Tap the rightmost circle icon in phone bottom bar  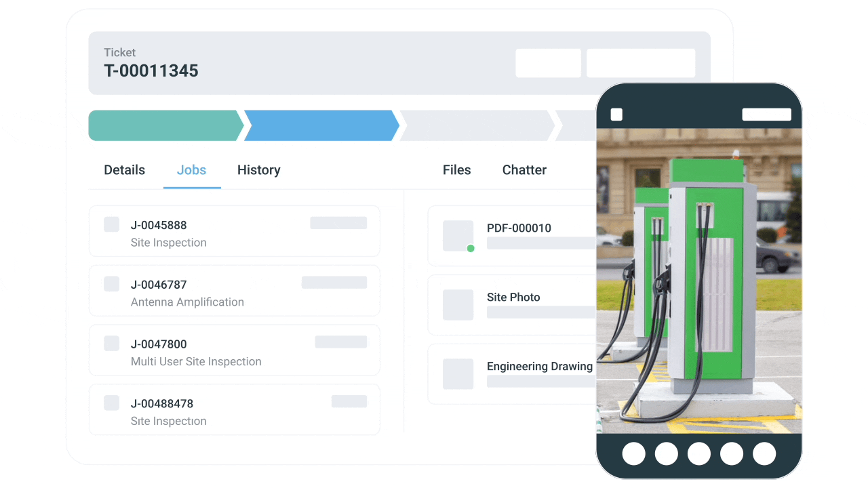click(764, 453)
